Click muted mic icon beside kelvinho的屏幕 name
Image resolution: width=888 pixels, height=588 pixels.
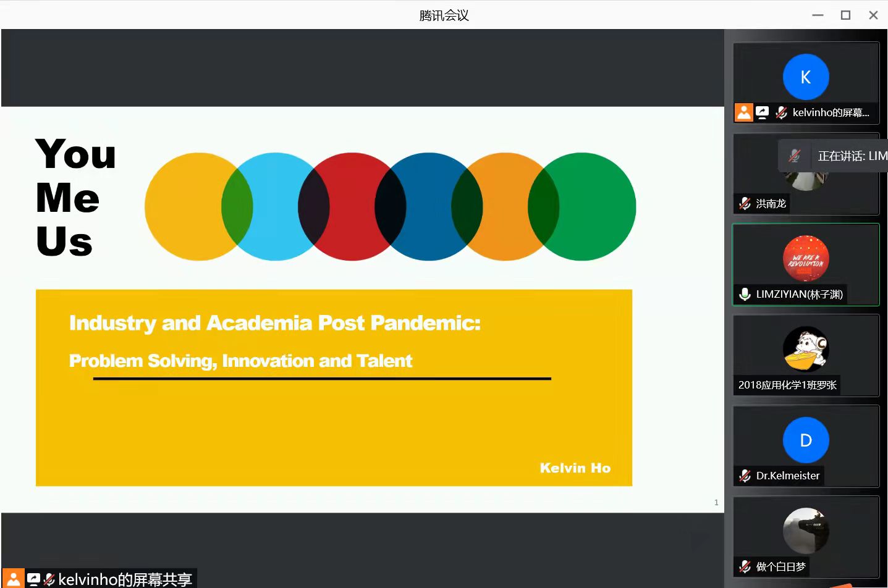coord(781,112)
